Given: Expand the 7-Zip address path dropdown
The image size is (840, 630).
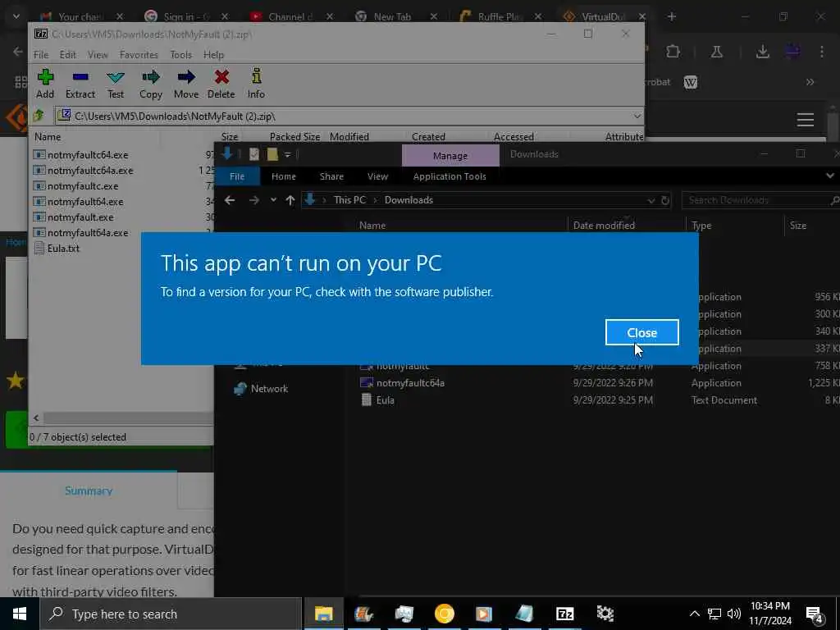Looking at the screenshot, I should 637,116.
